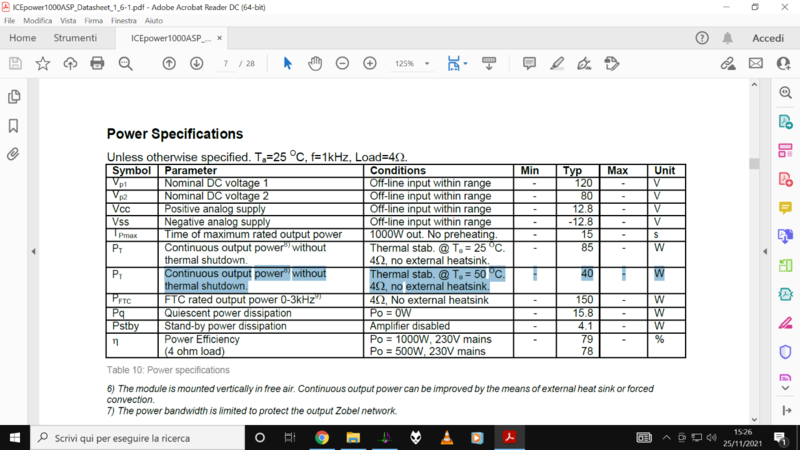Open attachments paperclip panel
Viewport: 800px width, 450px height.
coord(13,154)
